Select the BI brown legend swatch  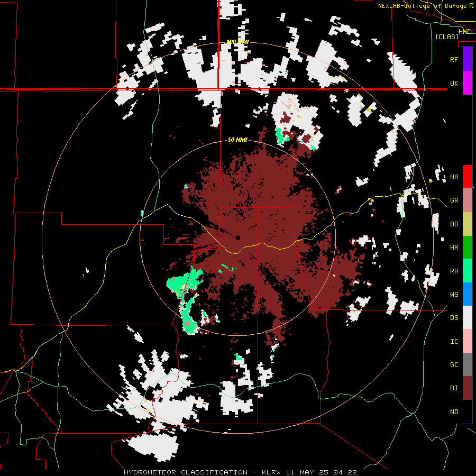click(467, 388)
